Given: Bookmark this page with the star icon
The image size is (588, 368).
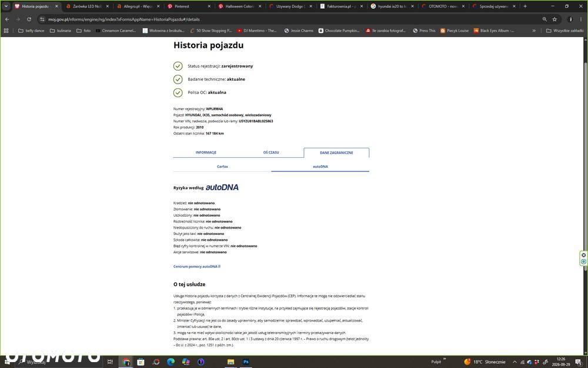Looking at the screenshot, I should (554, 19).
